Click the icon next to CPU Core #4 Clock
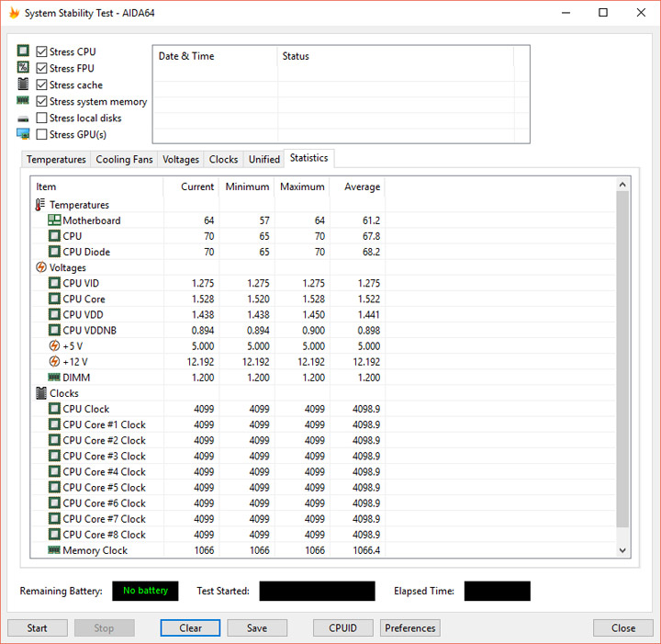The height and width of the screenshot is (644, 661). pyautogui.click(x=54, y=471)
